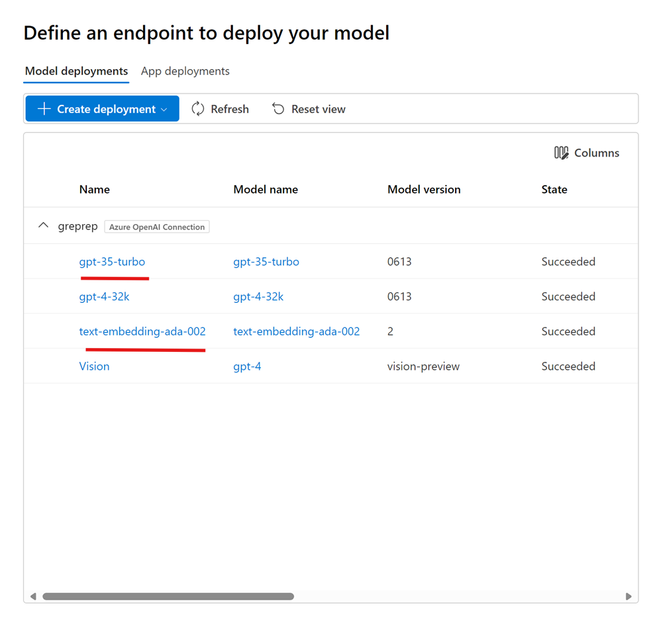Open the Create deployment dropdown chevron
The height and width of the screenshot is (617, 649).
[x=164, y=110]
